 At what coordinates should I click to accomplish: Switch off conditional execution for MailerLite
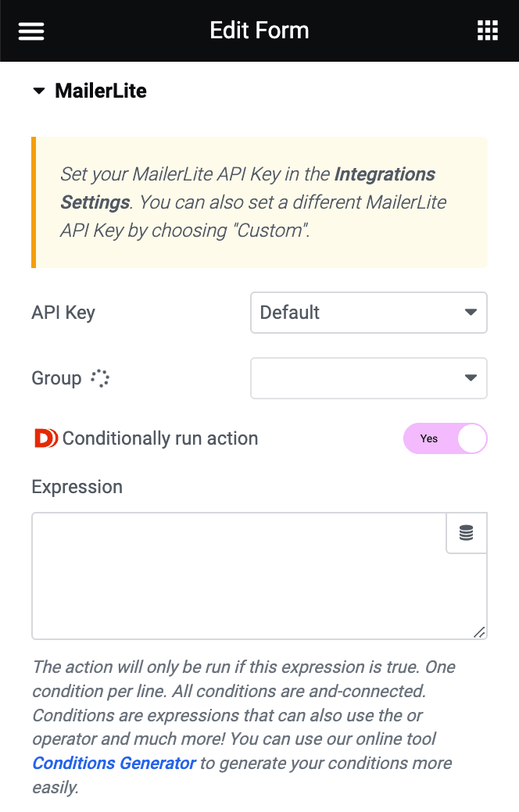446,438
